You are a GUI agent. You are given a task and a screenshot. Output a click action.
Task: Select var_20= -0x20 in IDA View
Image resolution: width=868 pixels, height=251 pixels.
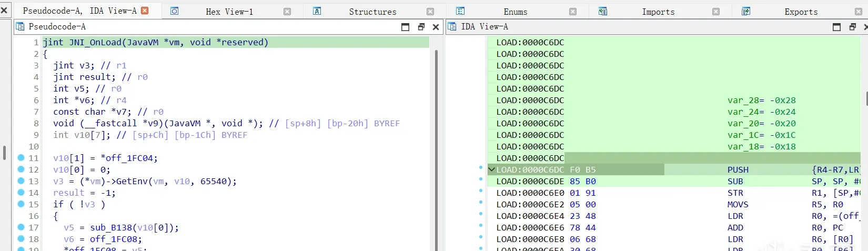(x=762, y=123)
